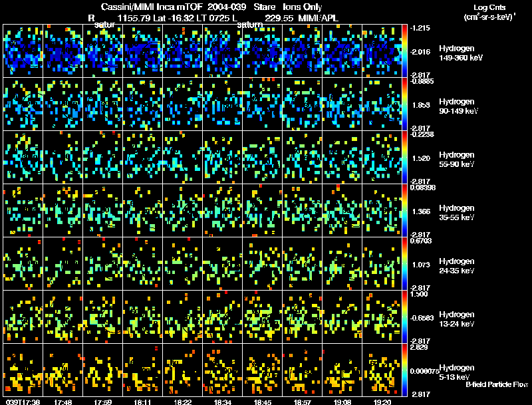Click the Hydrogen 90-149 keV label
This screenshot has height=405, width=532.
point(458,106)
